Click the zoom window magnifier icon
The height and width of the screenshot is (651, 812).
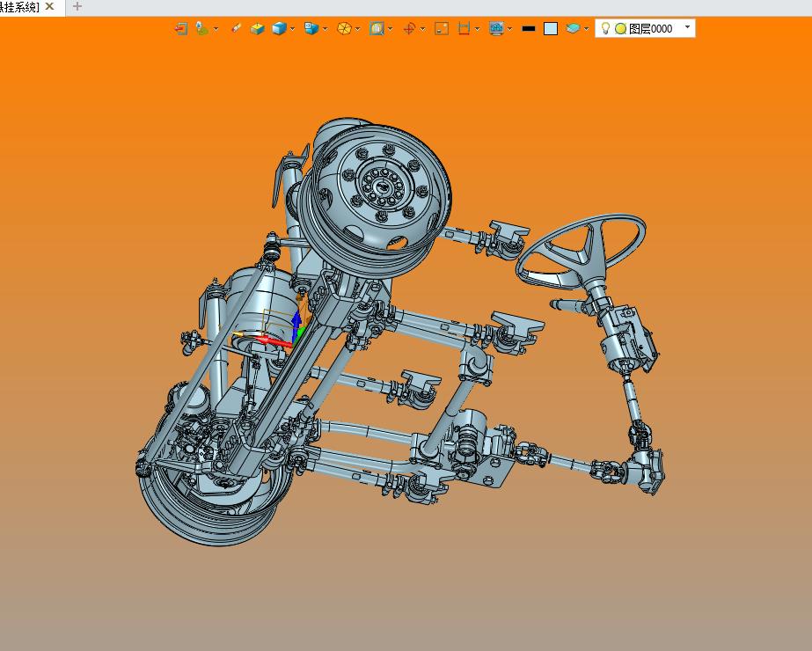tap(377, 28)
